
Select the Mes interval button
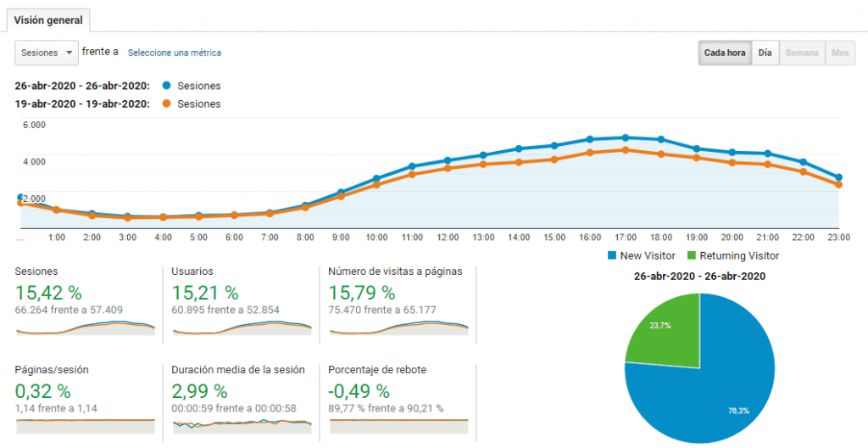(840, 53)
